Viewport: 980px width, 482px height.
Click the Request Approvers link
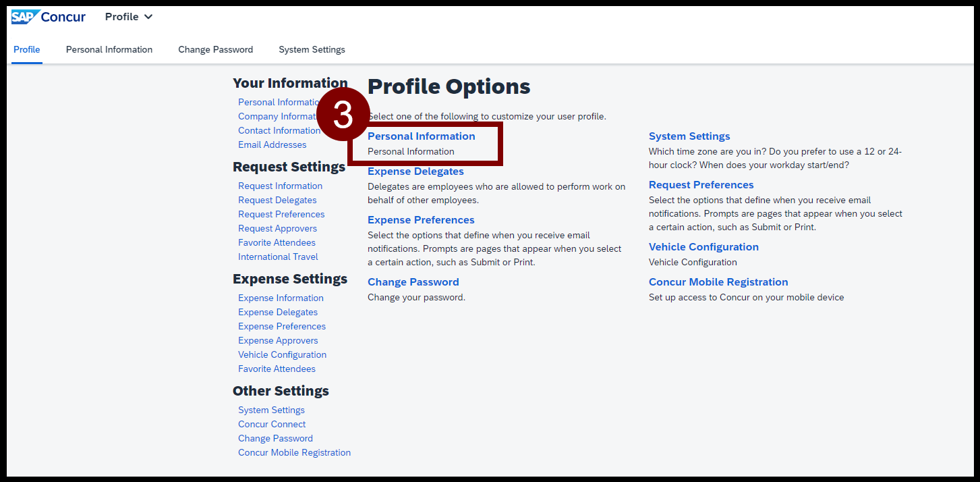tap(277, 228)
